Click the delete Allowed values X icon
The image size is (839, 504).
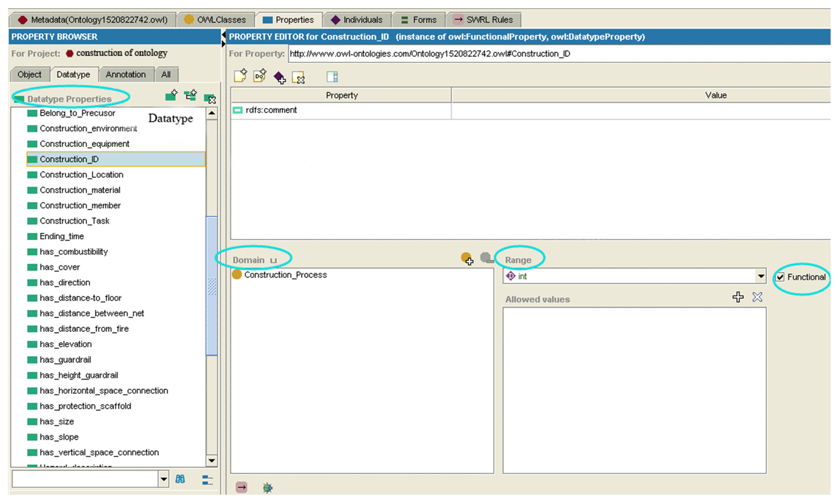tap(757, 297)
